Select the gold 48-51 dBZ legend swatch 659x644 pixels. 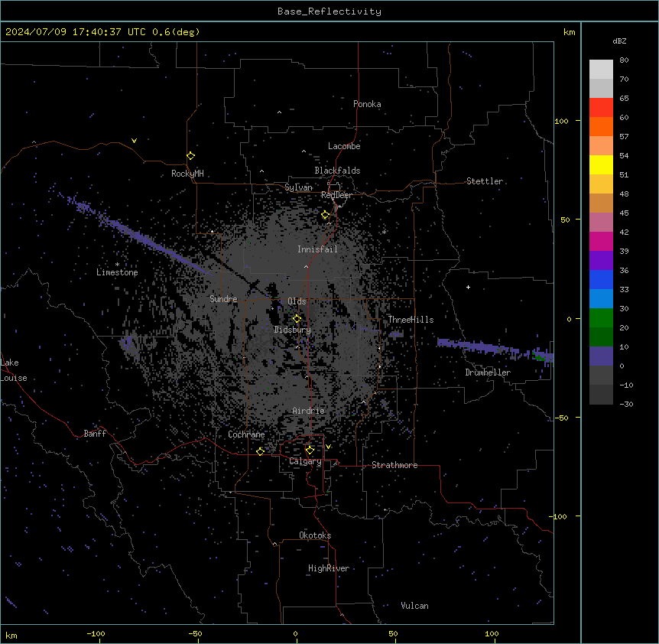[601, 184]
